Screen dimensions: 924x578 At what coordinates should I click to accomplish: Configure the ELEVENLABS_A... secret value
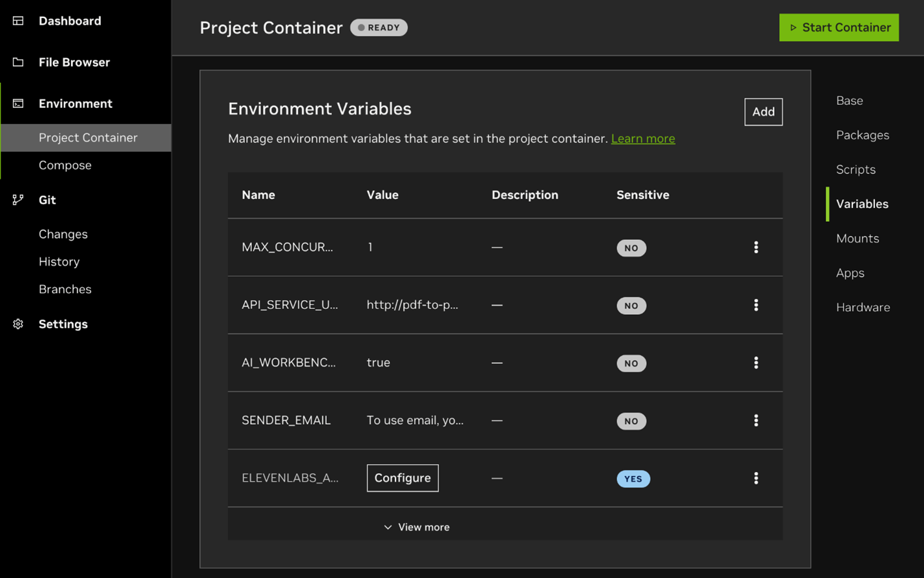click(x=403, y=478)
